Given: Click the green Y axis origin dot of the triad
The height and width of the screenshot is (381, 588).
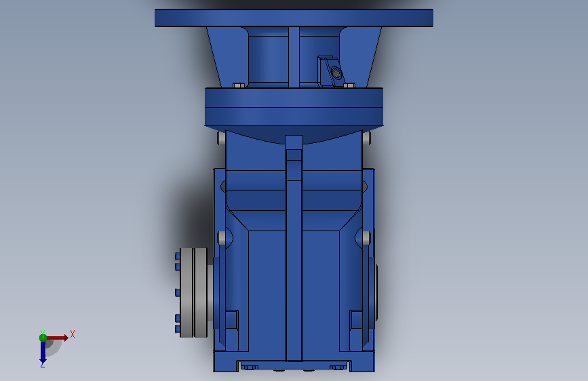Looking at the screenshot, I should coord(43,338).
